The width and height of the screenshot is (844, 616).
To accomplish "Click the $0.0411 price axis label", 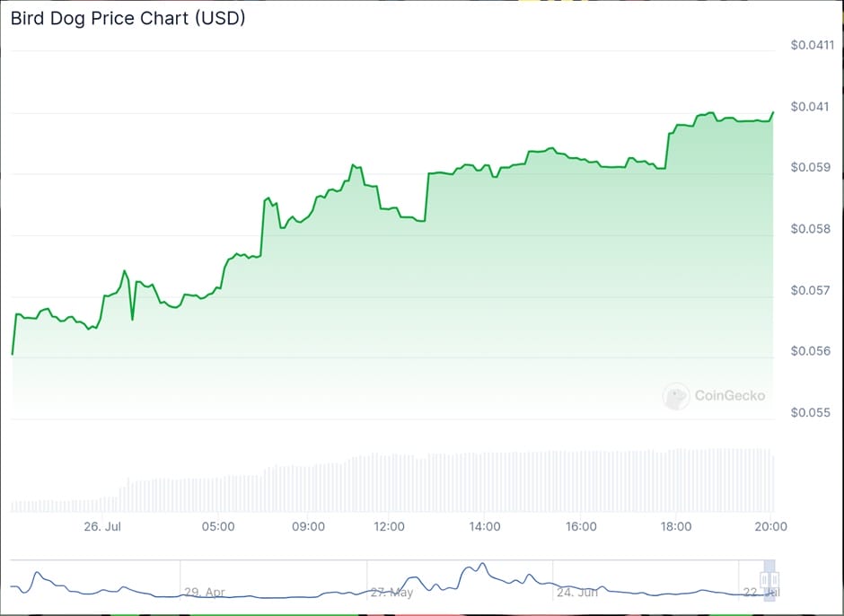I will click(x=811, y=45).
